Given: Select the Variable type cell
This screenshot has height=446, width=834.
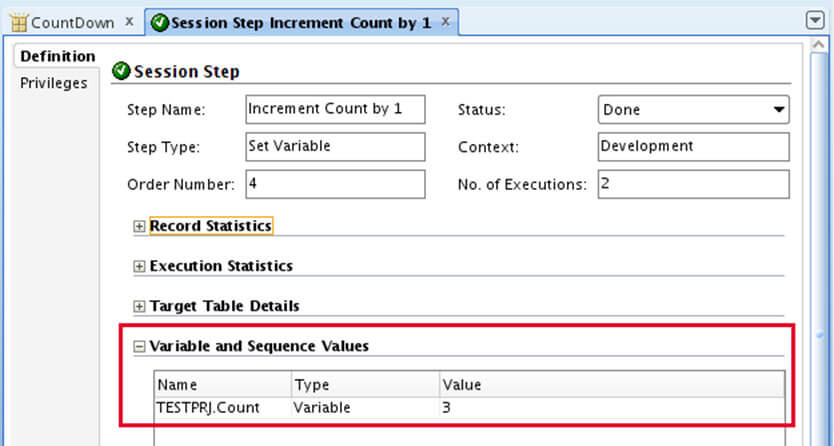Looking at the screenshot, I should pos(365,408).
